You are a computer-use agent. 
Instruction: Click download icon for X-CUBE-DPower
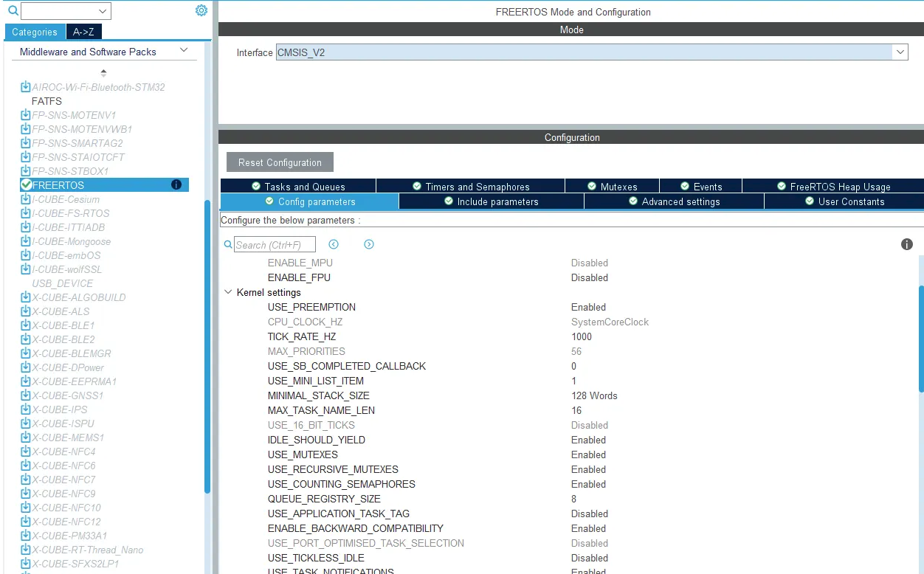[x=26, y=367]
